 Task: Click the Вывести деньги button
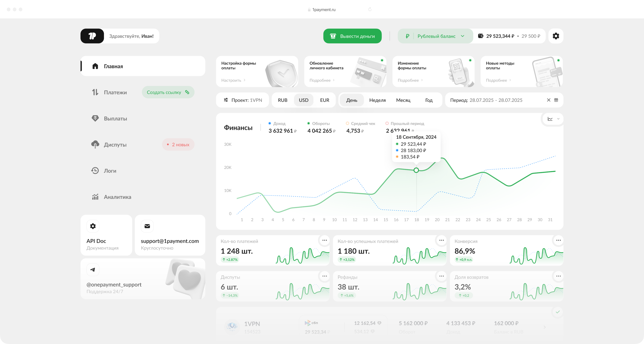[352, 36]
